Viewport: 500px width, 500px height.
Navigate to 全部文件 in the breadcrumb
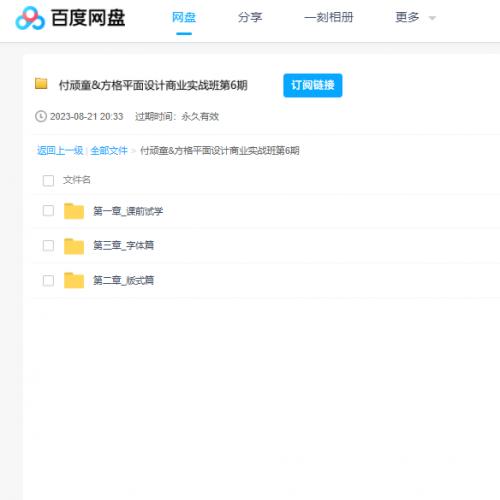(x=109, y=151)
